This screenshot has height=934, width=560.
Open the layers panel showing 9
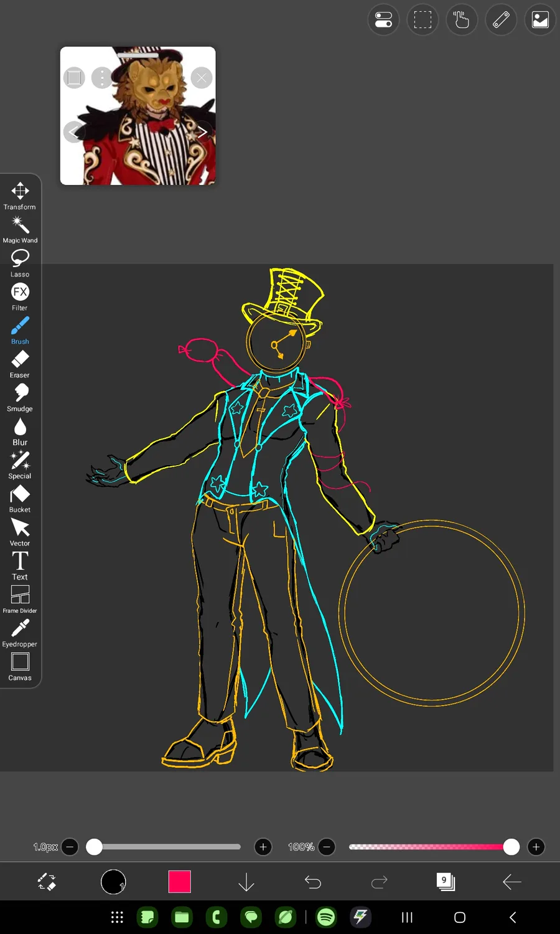pyautogui.click(x=446, y=882)
